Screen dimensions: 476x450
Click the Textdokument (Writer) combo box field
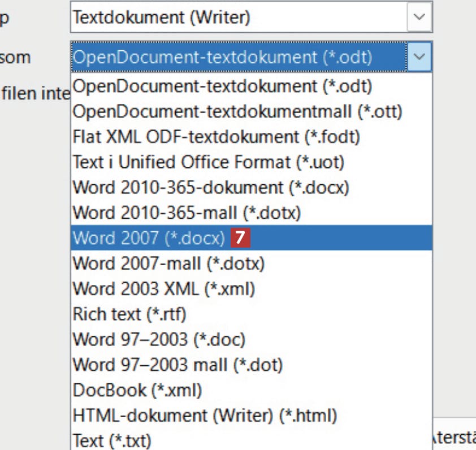pyautogui.click(x=237, y=18)
